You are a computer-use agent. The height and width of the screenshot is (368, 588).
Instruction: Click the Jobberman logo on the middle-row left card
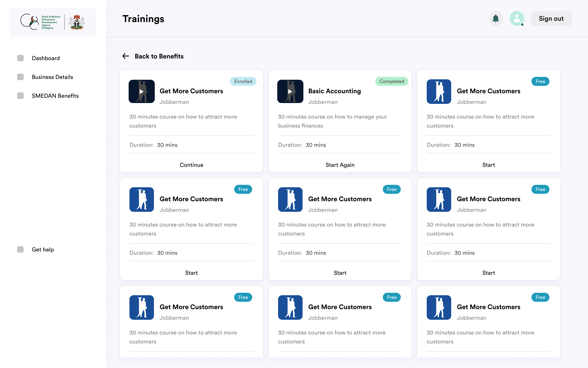(142, 200)
